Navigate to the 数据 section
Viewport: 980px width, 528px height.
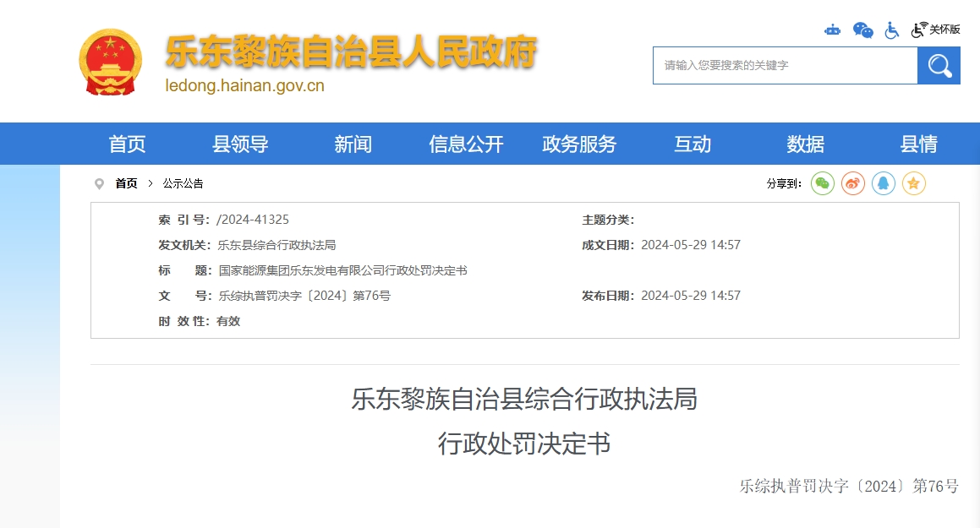pos(805,144)
